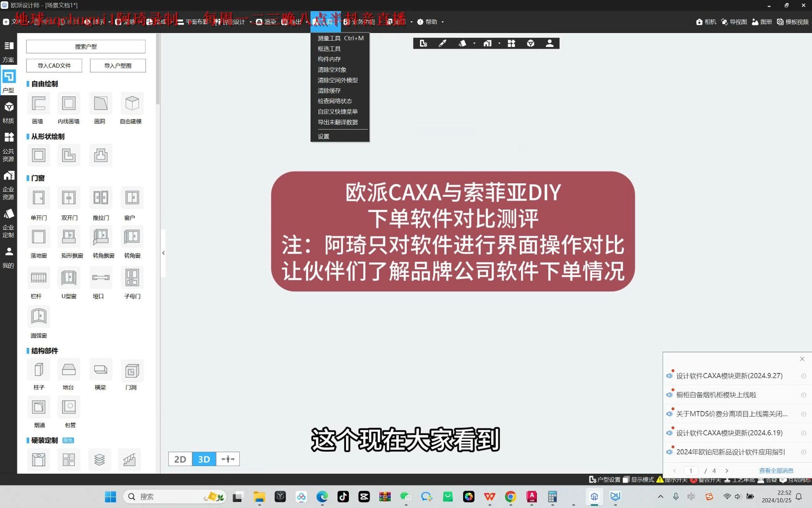This screenshot has height=508, width=812.
Task: Add a 横梁 beam component
Action: (100, 370)
